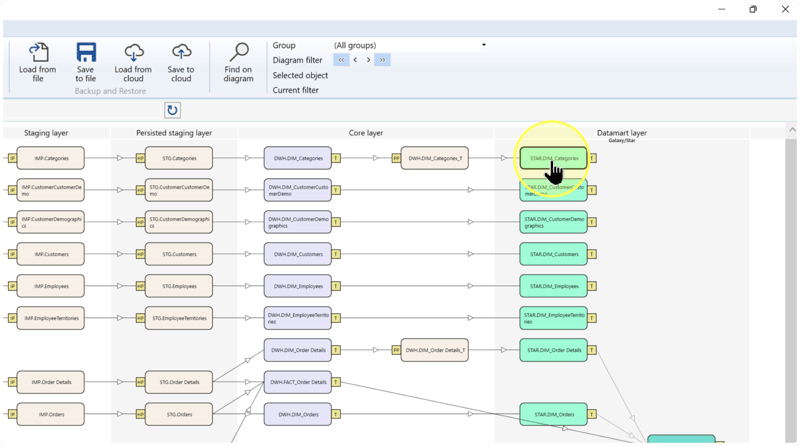Select the STAR.DIM_EmployeeTerritories node

tap(554, 318)
